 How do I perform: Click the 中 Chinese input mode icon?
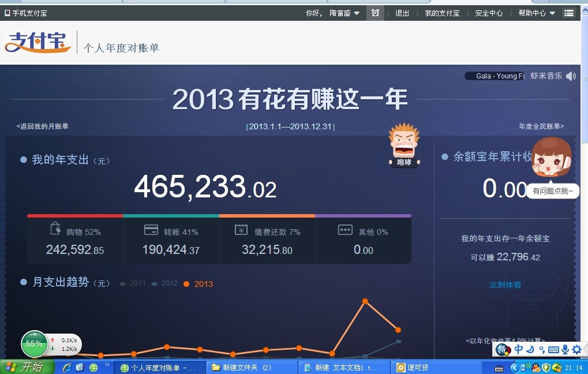click(x=519, y=350)
